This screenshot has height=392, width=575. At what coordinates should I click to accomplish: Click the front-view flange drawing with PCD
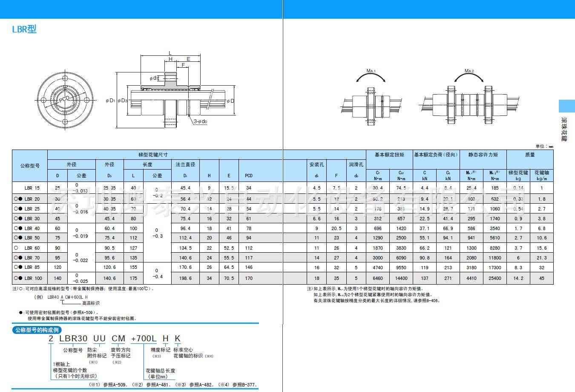[x=65, y=101]
